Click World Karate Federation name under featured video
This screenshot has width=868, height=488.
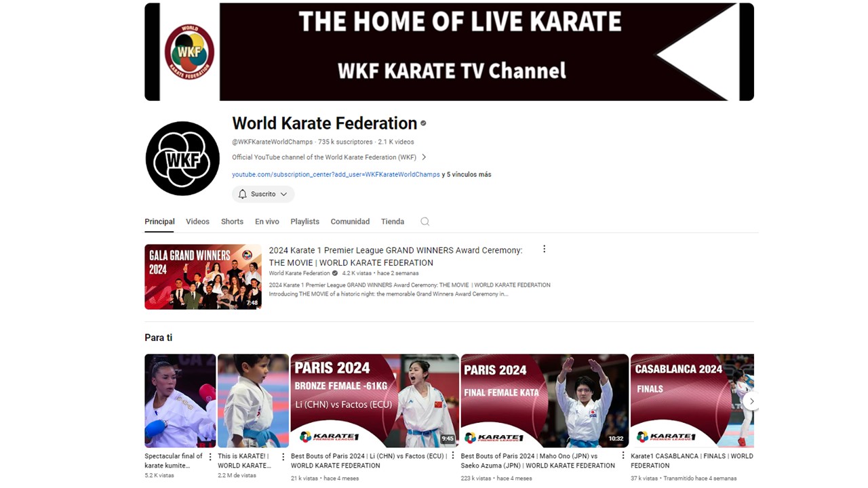tap(299, 273)
